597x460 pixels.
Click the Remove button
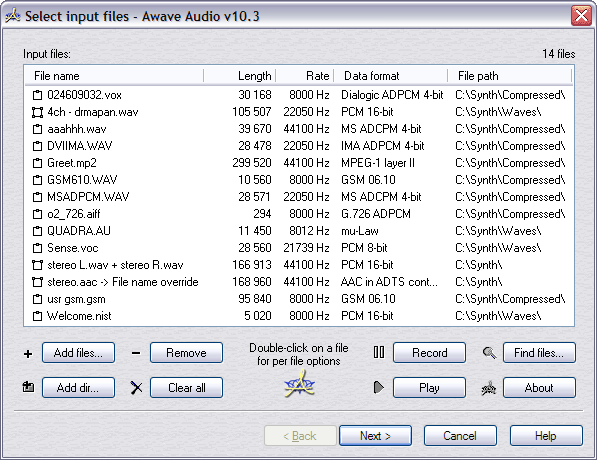(186, 353)
